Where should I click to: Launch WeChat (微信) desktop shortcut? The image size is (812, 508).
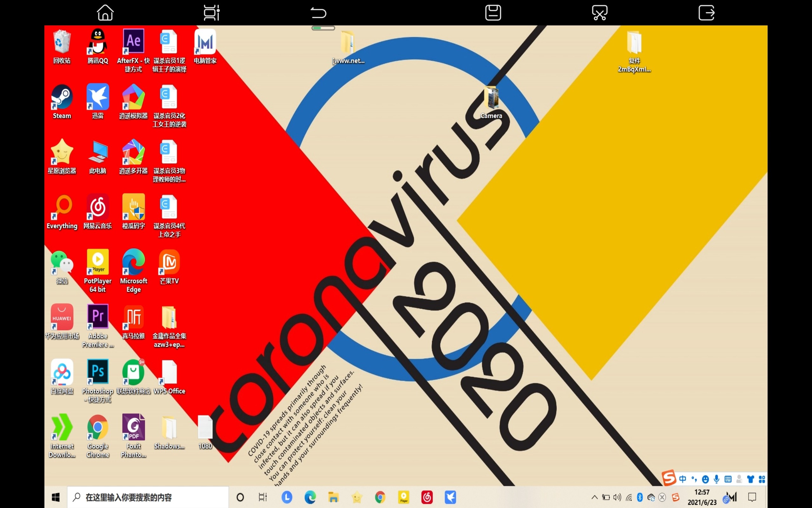pos(62,262)
